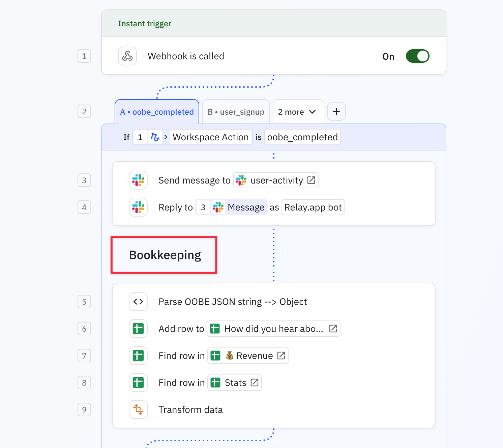The image size is (503, 448).
Task: Turn off the workflow On toggle
Action: coord(417,56)
